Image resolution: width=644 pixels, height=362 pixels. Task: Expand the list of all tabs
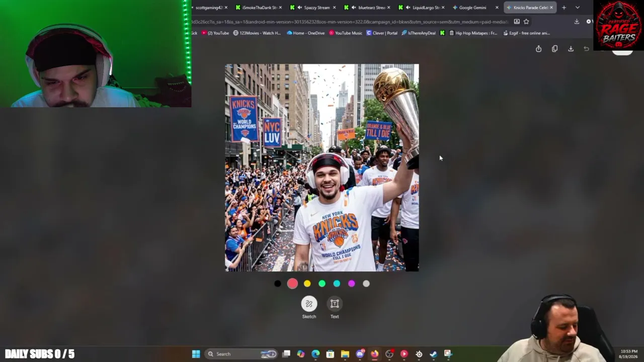pyautogui.click(x=578, y=8)
